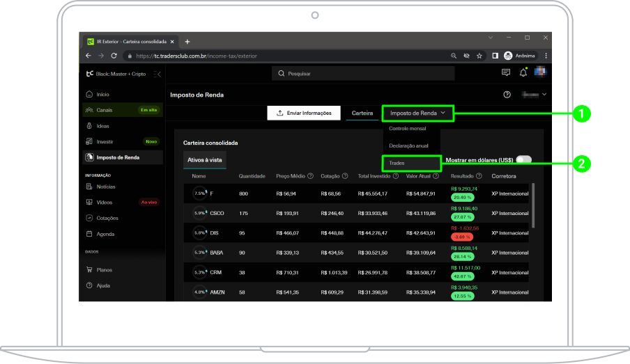Open Ideas in sidebar
The height and width of the screenshot is (364, 630).
point(123,126)
